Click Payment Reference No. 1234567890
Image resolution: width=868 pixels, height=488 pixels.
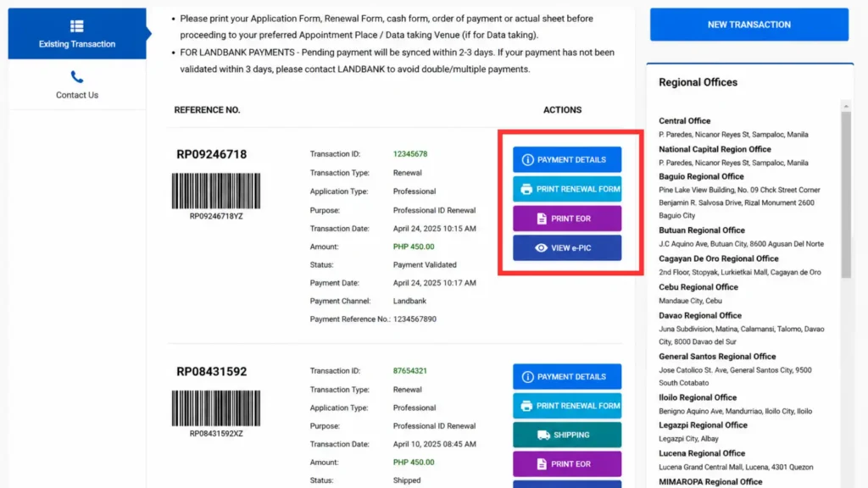coord(415,319)
